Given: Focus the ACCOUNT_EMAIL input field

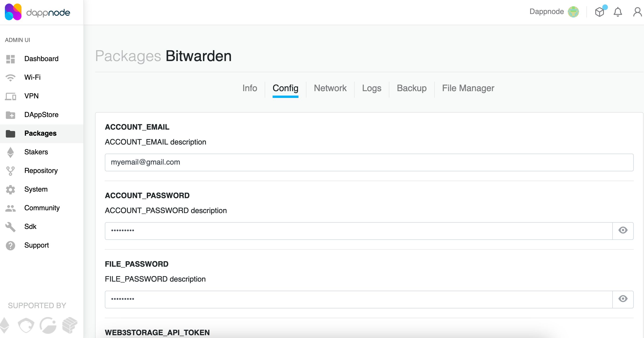Looking at the screenshot, I should (x=369, y=162).
